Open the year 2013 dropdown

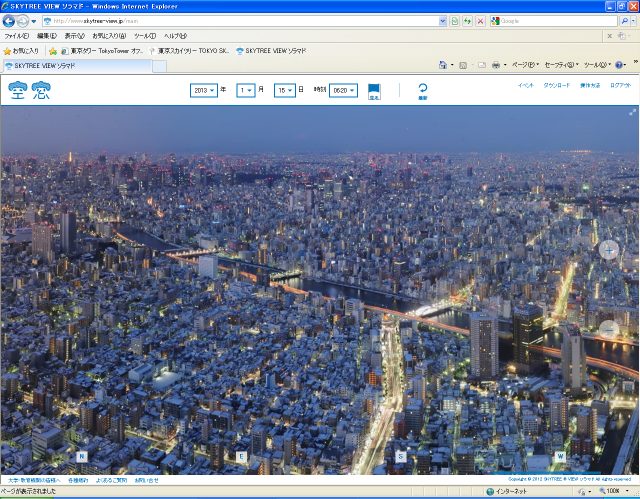click(203, 90)
